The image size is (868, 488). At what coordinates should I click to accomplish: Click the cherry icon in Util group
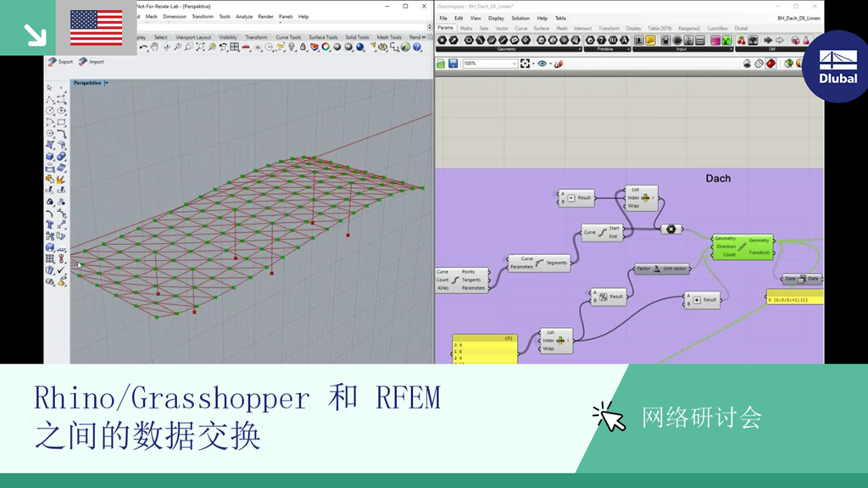click(741, 41)
